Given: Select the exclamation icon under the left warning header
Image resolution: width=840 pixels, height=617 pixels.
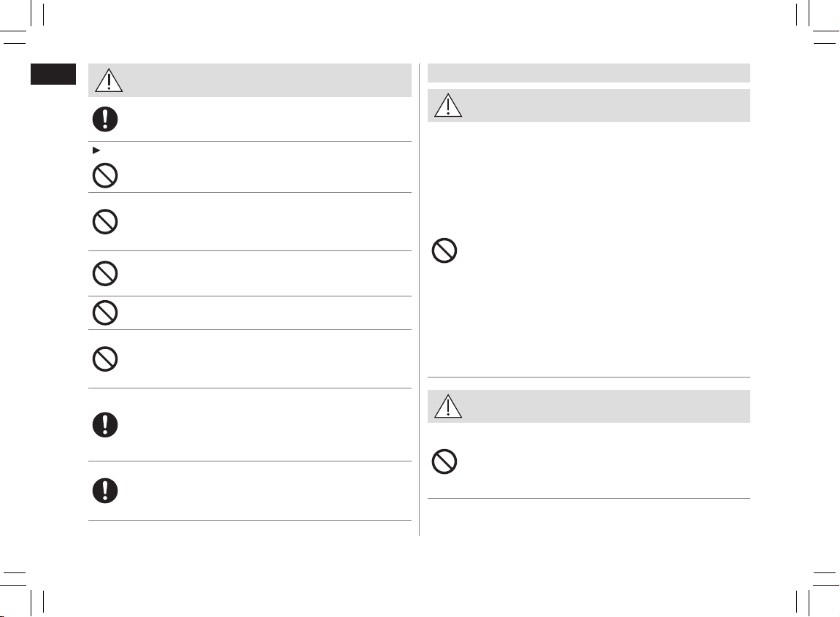Looking at the screenshot, I should click(105, 119).
